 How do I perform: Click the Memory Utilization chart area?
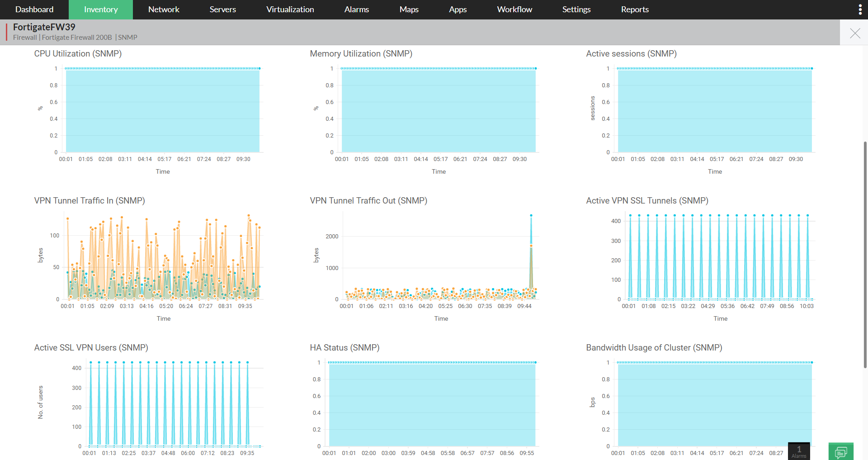pyautogui.click(x=439, y=110)
